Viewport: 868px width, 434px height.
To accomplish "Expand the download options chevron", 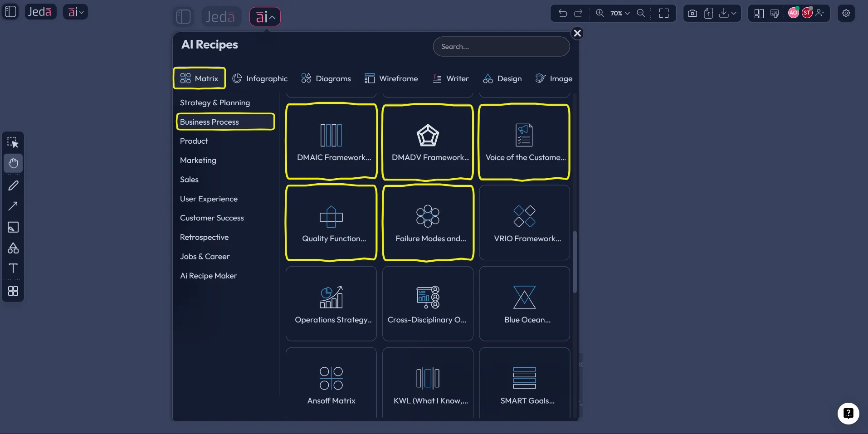I will pos(734,13).
